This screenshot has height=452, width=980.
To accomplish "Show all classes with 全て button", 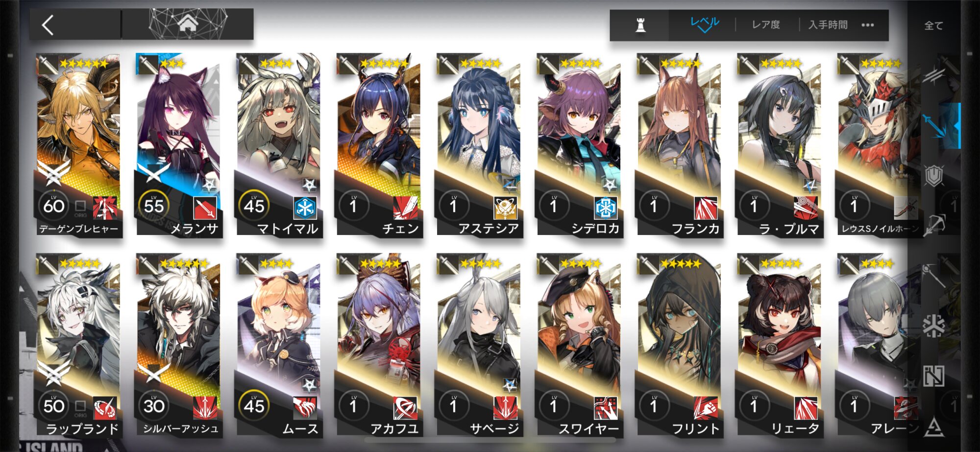I will (x=934, y=26).
